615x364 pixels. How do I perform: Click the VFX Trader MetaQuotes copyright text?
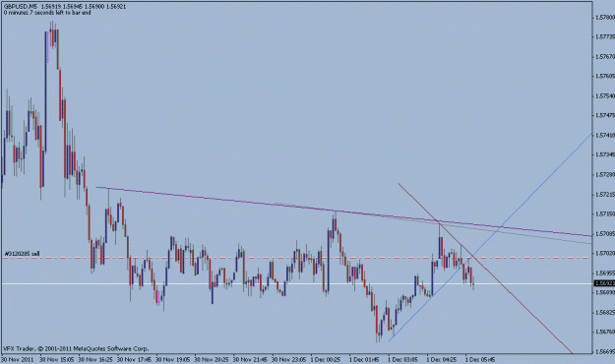[x=76, y=348]
